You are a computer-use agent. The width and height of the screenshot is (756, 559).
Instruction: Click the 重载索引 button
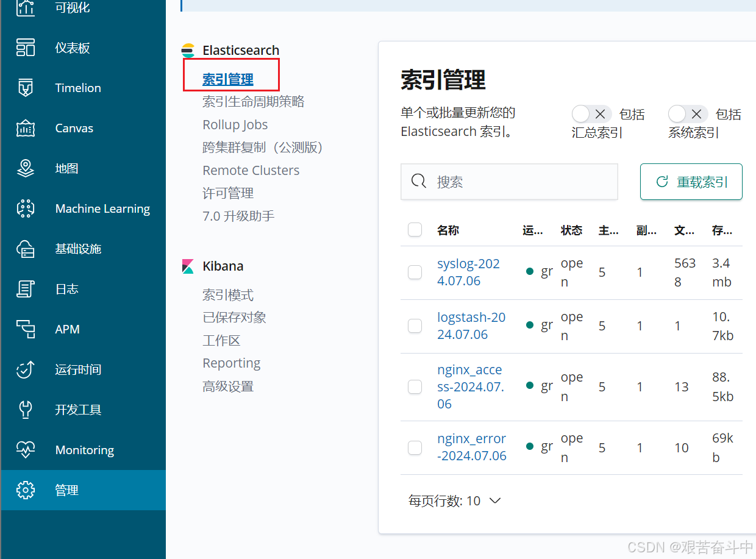(691, 182)
